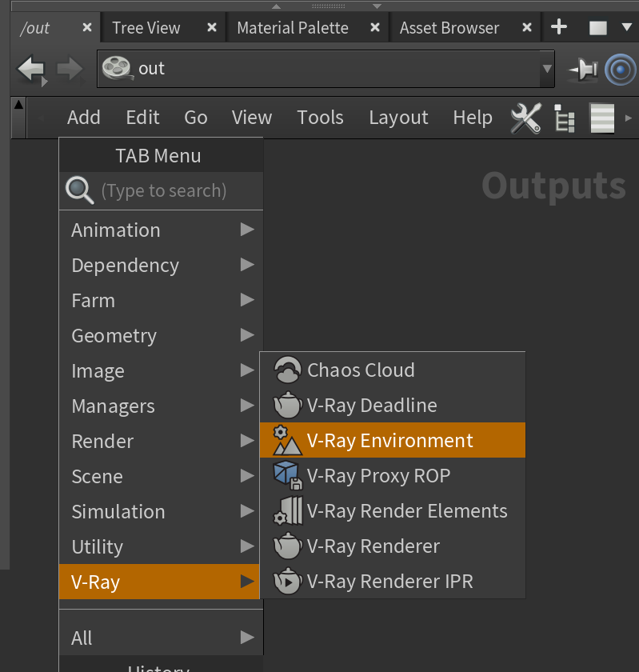Close the Material Palette tab
The width and height of the screenshot is (639, 672).
pyautogui.click(x=375, y=27)
